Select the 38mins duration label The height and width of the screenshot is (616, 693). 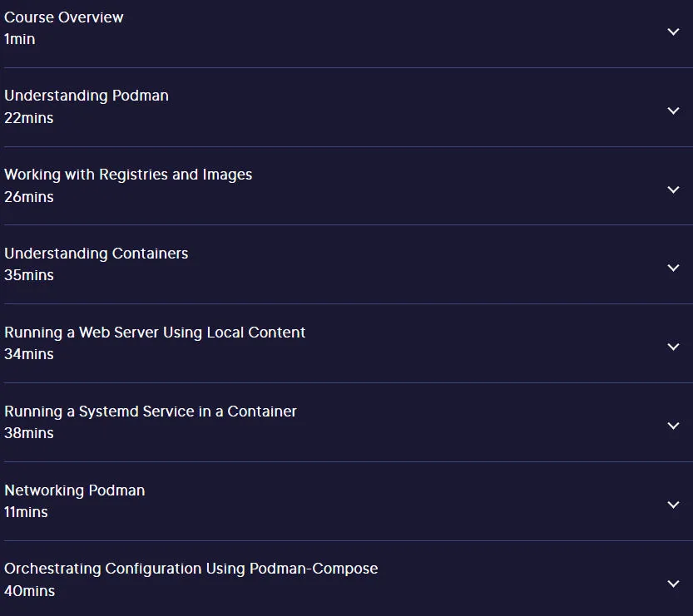tap(29, 433)
